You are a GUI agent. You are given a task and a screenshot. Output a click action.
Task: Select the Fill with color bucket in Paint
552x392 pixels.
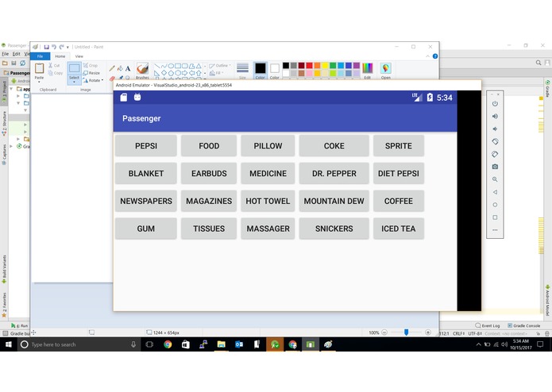[x=120, y=68]
